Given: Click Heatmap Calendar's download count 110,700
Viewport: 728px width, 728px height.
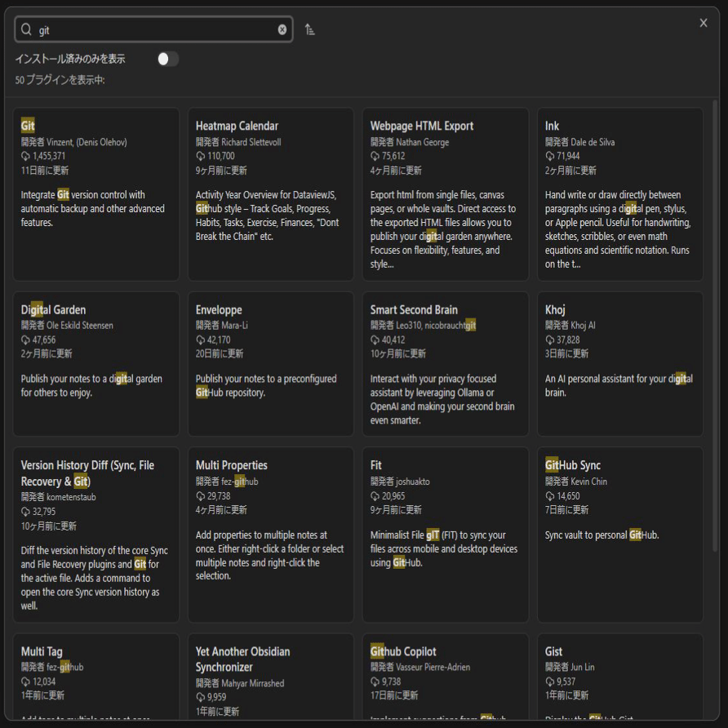Looking at the screenshot, I should 221,156.
